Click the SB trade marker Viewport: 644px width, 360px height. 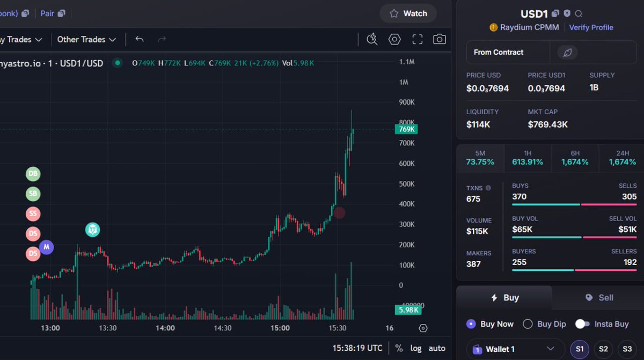[33, 194]
